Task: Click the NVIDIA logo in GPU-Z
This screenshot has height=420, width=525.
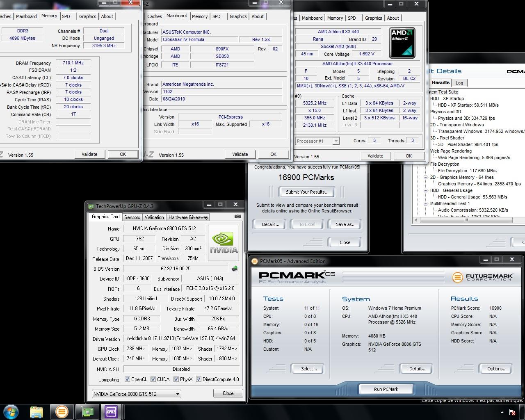Action: [x=224, y=243]
